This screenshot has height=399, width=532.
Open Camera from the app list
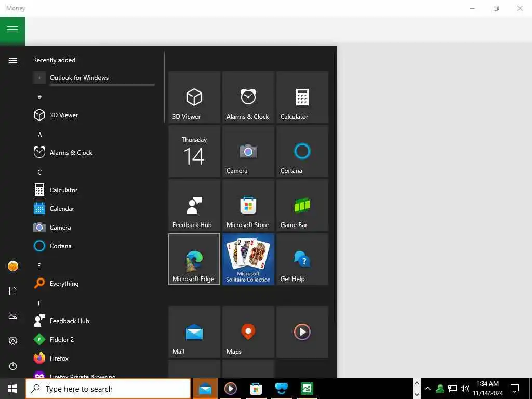pyautogui.click(x=95, y=228)
